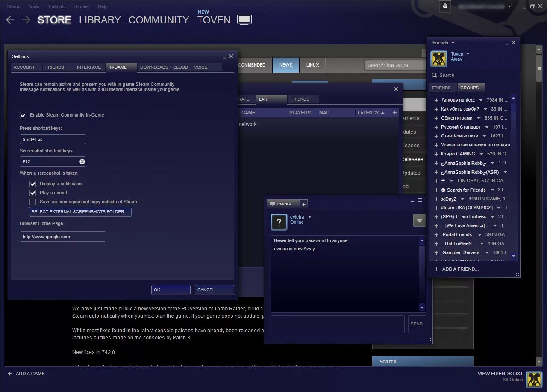547x392 pixels.
Task: Go back with the left arrow
Action: [10, 20]
